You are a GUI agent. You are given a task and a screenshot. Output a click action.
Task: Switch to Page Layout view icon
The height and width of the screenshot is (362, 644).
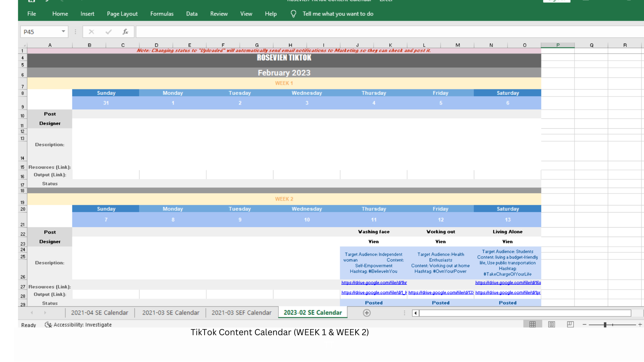551,324
